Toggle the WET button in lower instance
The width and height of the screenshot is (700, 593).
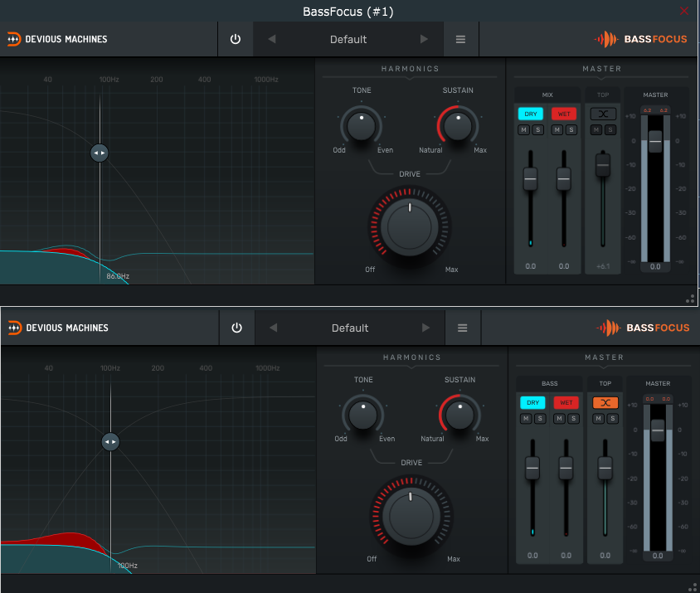point(566,402)
